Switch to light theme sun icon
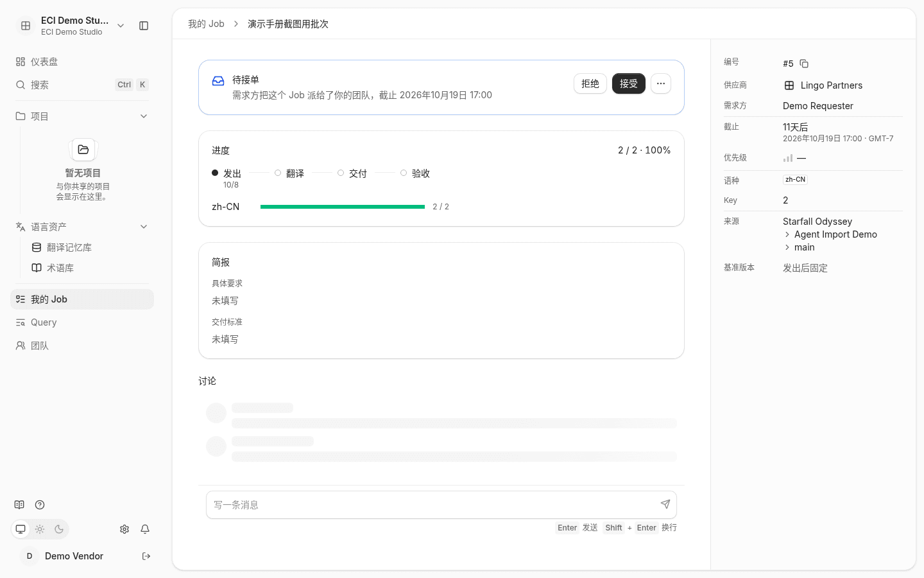 coord(40,529)
